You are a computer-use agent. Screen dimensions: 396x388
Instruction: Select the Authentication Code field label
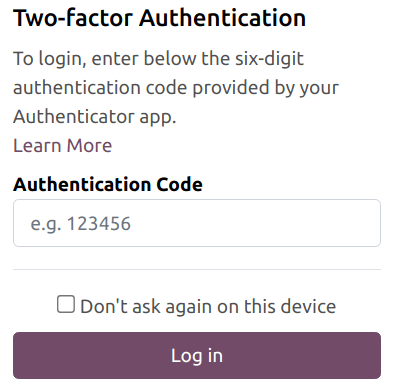pos(108,184)
